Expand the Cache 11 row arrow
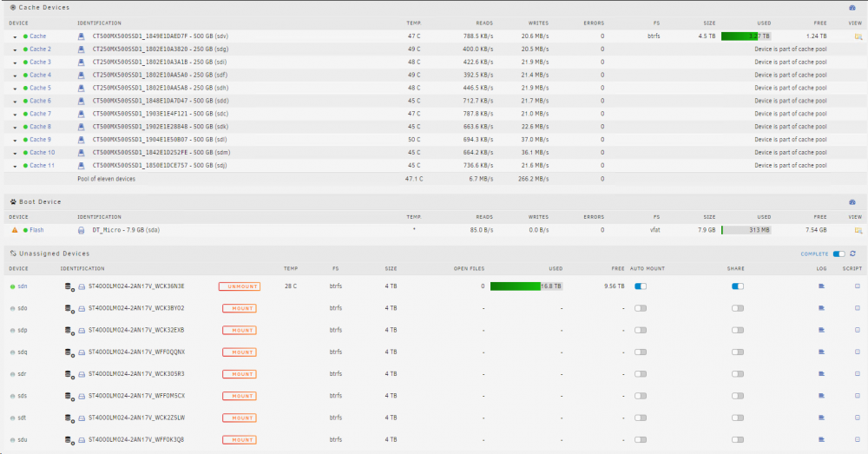 tap(15, 166)
